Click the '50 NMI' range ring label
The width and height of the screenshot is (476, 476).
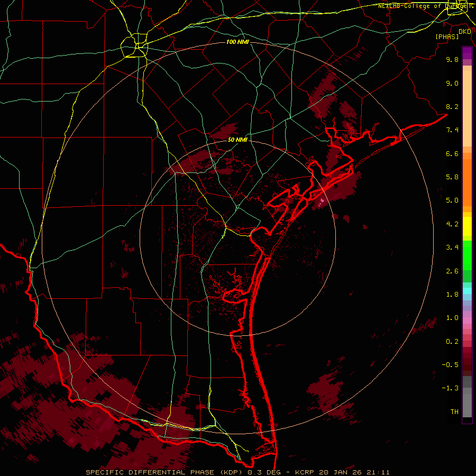tap(237, 140)
